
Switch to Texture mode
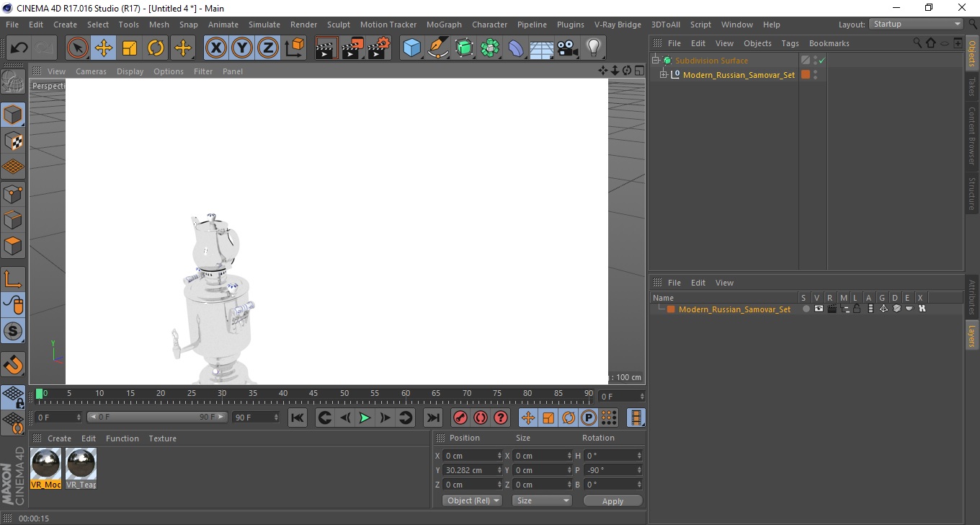coord(13,141)
